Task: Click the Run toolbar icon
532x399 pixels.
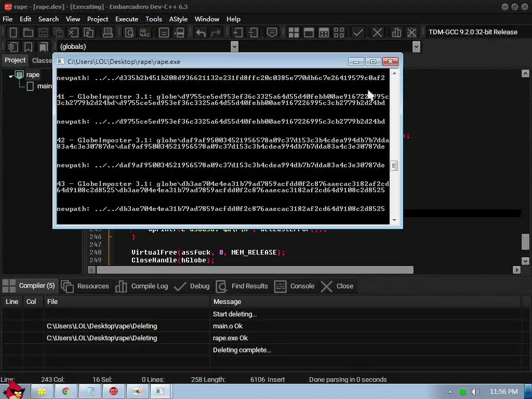Action: click(309, 33)
